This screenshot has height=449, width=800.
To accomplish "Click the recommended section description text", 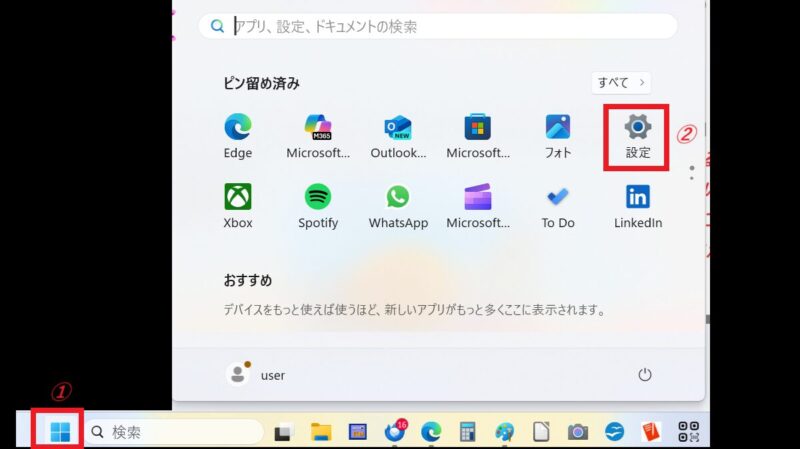I will click(x=414, y=310).
